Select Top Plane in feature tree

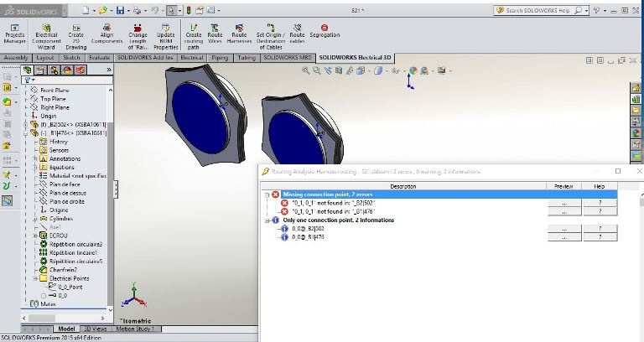(53, 99)
